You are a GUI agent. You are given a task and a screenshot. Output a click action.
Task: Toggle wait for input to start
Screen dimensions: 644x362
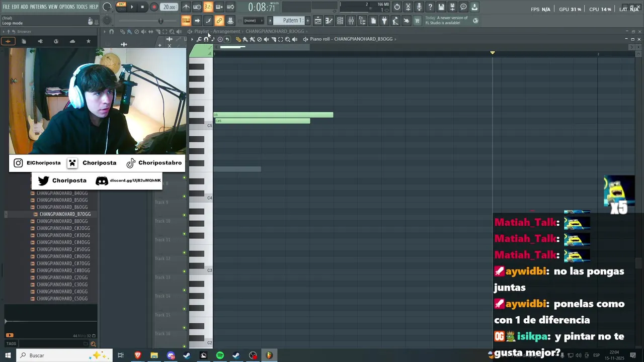(197, 7)
